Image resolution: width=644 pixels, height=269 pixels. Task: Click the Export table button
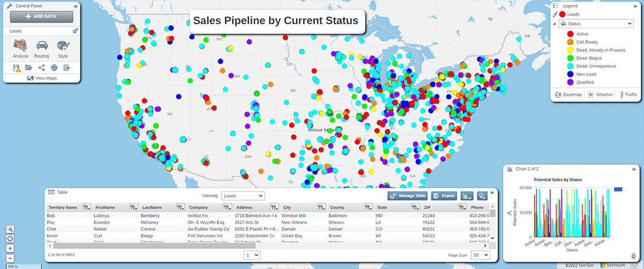(444, 196)
